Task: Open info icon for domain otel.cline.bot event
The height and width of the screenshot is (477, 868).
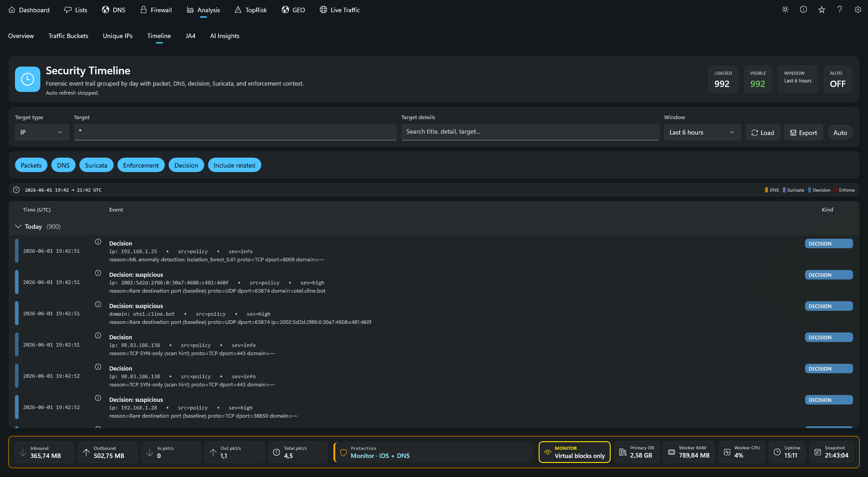Action: click(x=98, y=304)
